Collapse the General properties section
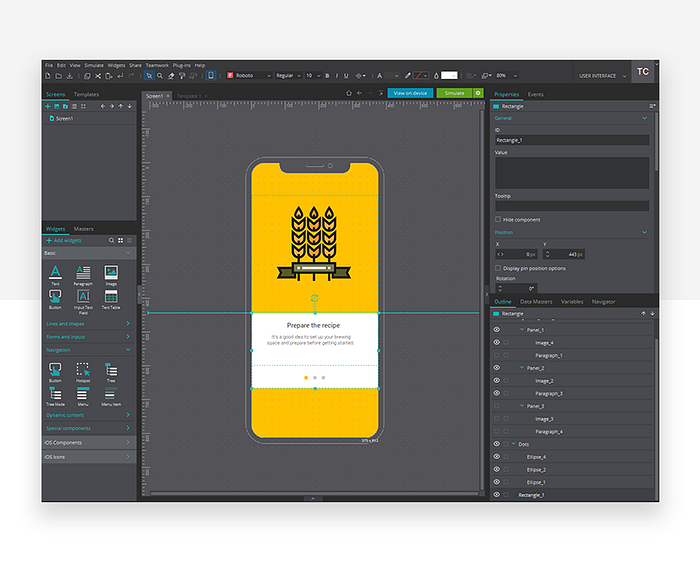 pos(644,118)
